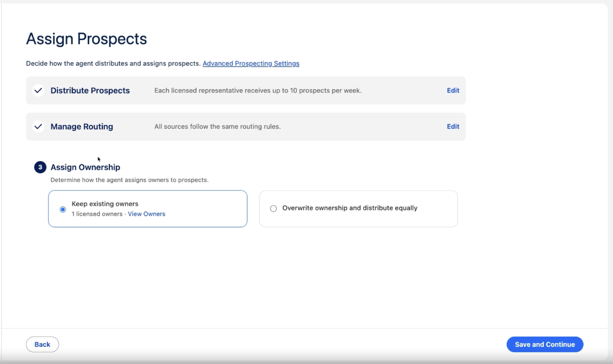This screenshot has width=613, height=364.
Task: Select Keep existing owners radio button
Action: [x=63, y=209]
